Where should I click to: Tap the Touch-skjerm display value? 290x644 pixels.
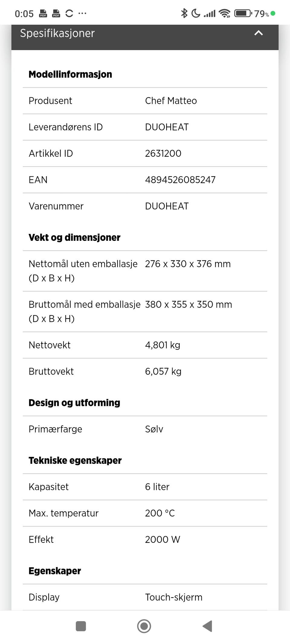174,597
